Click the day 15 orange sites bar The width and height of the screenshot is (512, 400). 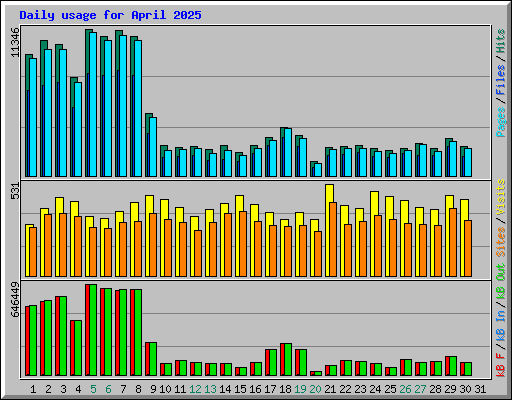(x=243, y=244)
